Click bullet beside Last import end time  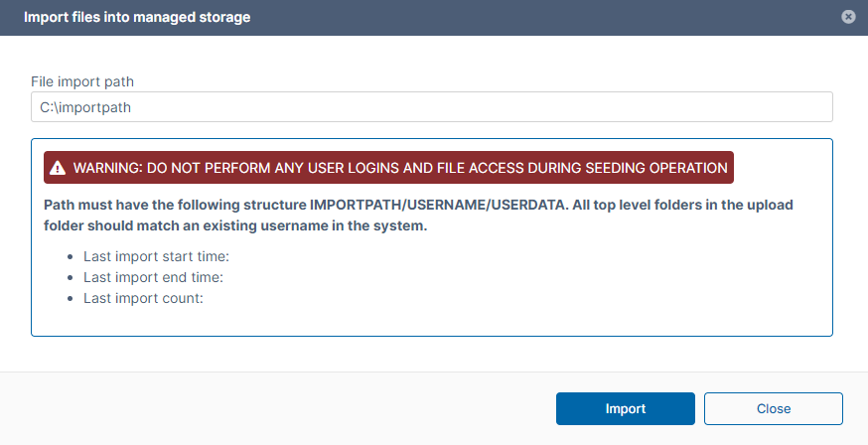pyautogui.click(x=70, y=277)
